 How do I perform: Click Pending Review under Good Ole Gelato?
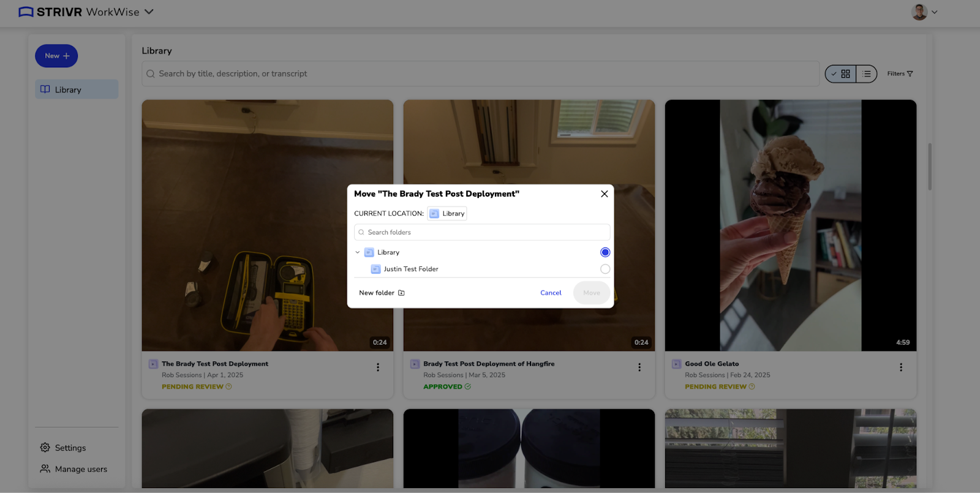tap(720, 386)
